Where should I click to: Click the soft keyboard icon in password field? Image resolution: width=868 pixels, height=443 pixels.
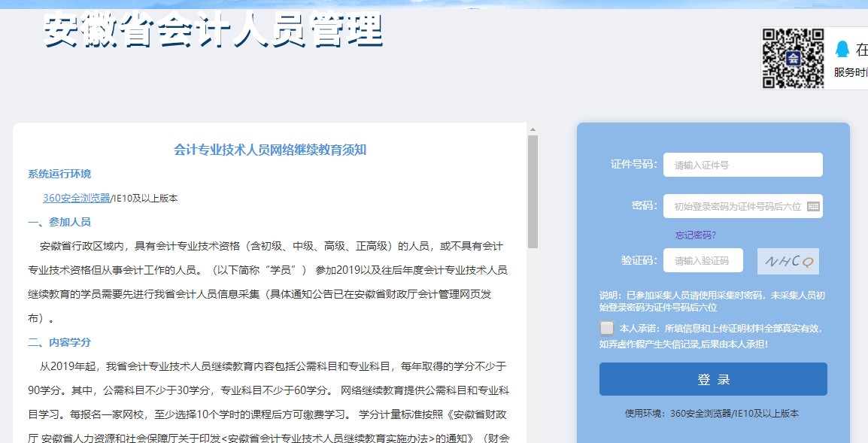[814, 205]
